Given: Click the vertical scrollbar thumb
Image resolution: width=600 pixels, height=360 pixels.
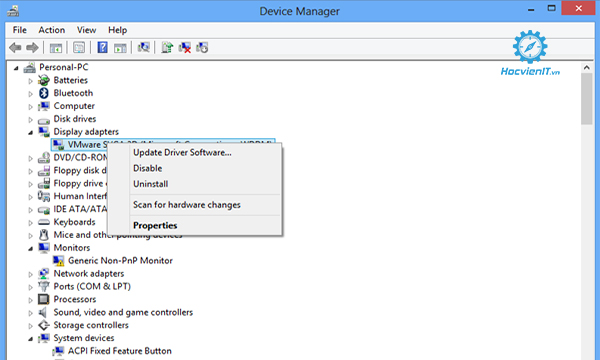Looking at the screenshot, I should (586, 99).
